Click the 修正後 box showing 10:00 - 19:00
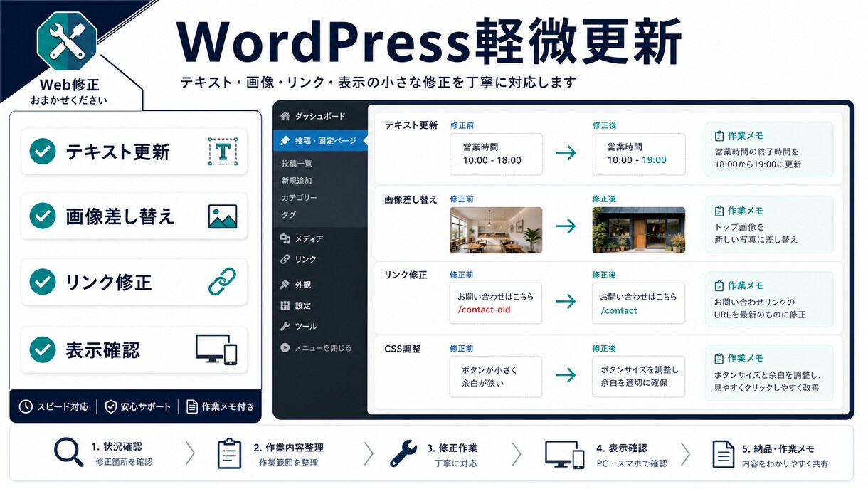The height and width of the screenshot is (489, 868). click(639, 154)
